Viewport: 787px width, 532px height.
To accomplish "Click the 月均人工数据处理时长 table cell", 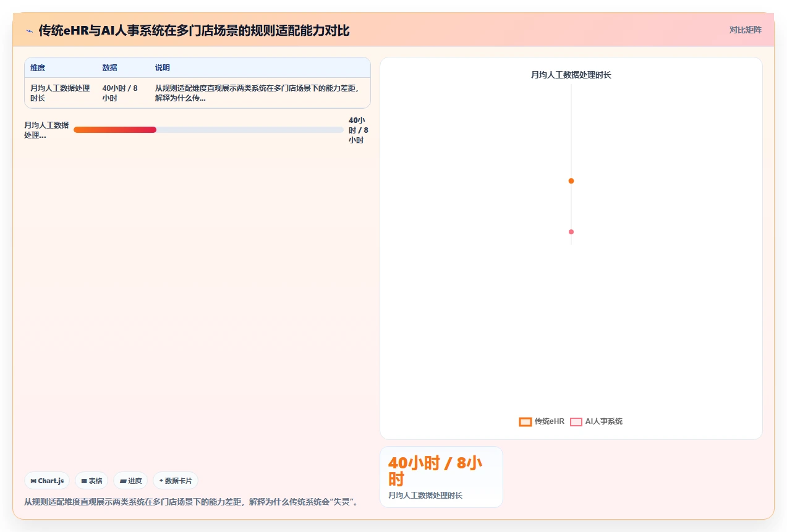I will tap(60, 93).
